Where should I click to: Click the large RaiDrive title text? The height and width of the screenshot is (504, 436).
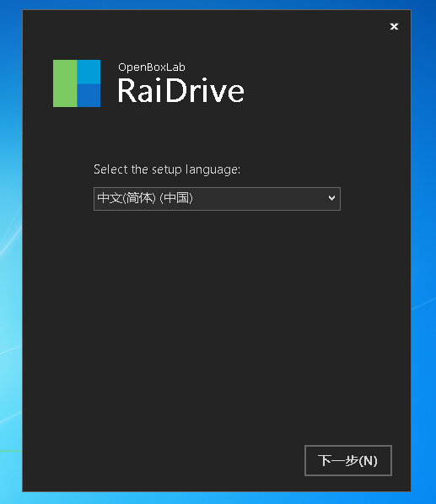180,91
